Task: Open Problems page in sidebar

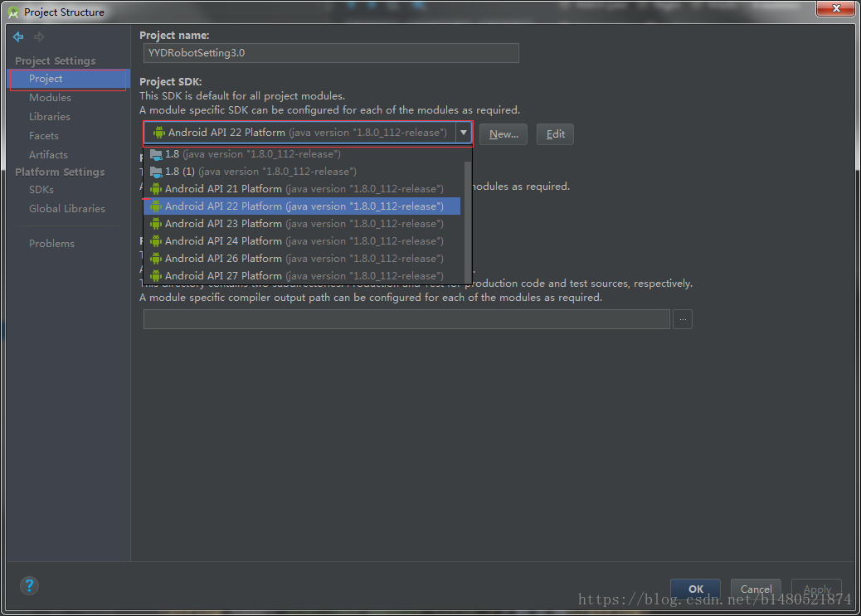Action: coord(51,244)
